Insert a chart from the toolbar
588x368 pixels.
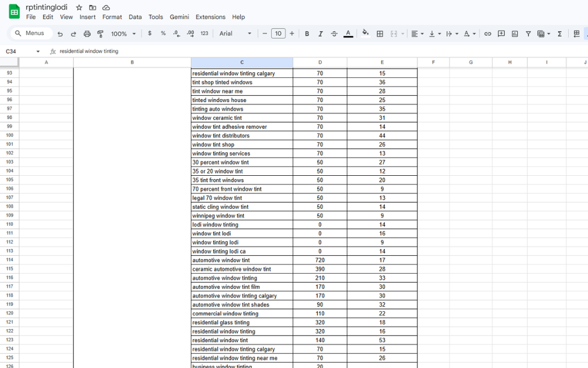[515, 34]
